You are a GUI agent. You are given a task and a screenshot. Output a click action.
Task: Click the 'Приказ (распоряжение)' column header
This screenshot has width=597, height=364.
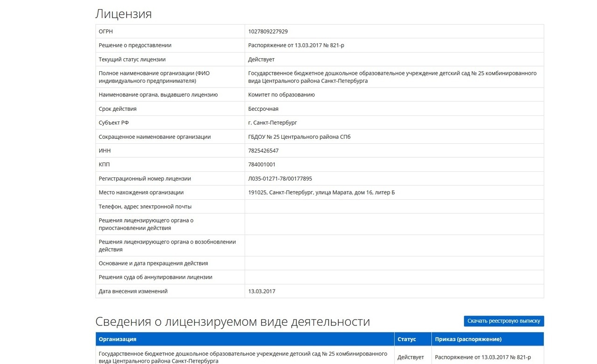[468, 339]
